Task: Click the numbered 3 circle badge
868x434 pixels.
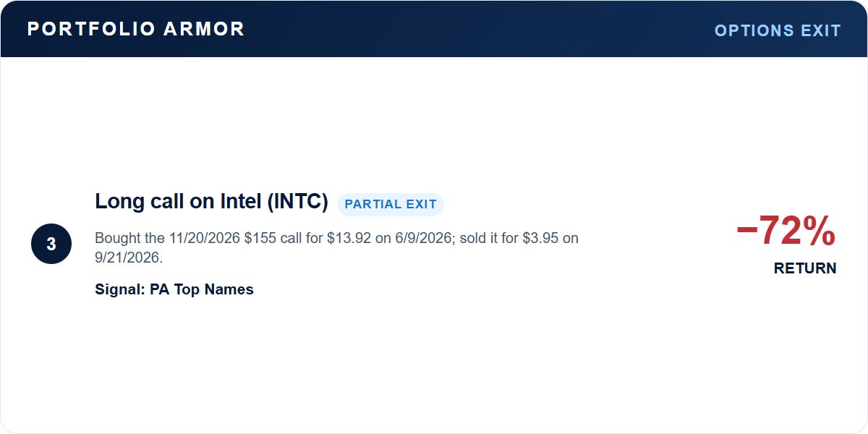Action: [51, 244]
